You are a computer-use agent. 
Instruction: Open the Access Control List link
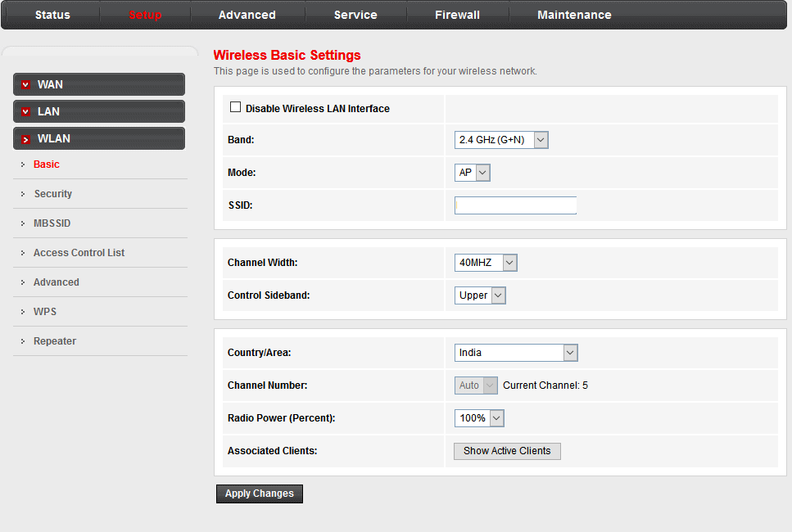pyautogui.click(x=79, y=253)
